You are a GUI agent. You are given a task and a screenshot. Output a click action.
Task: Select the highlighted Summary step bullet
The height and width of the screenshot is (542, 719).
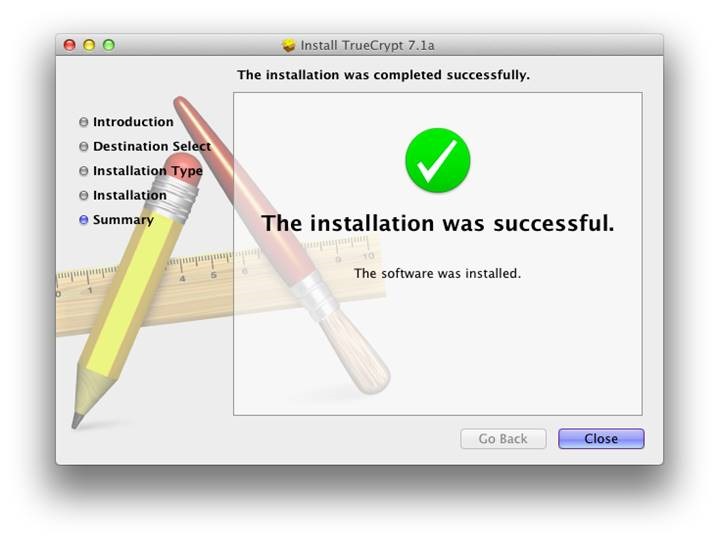point(83,220)
